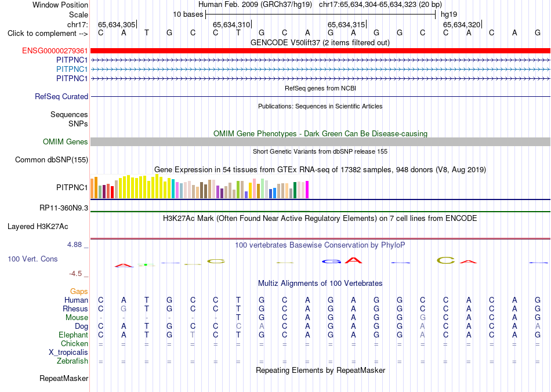Click the red ENSG00000279361 gene bar
Viewport: 551px width, 392px height.
point(321,51)
